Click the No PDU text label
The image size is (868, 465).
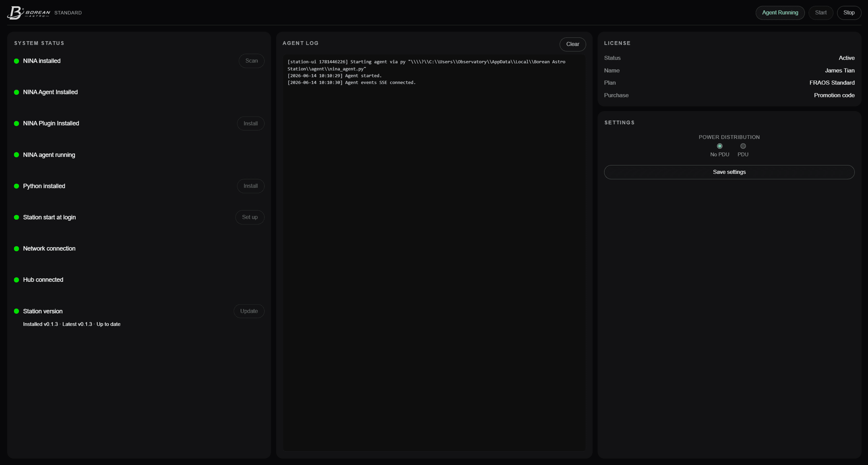(719, 155)
